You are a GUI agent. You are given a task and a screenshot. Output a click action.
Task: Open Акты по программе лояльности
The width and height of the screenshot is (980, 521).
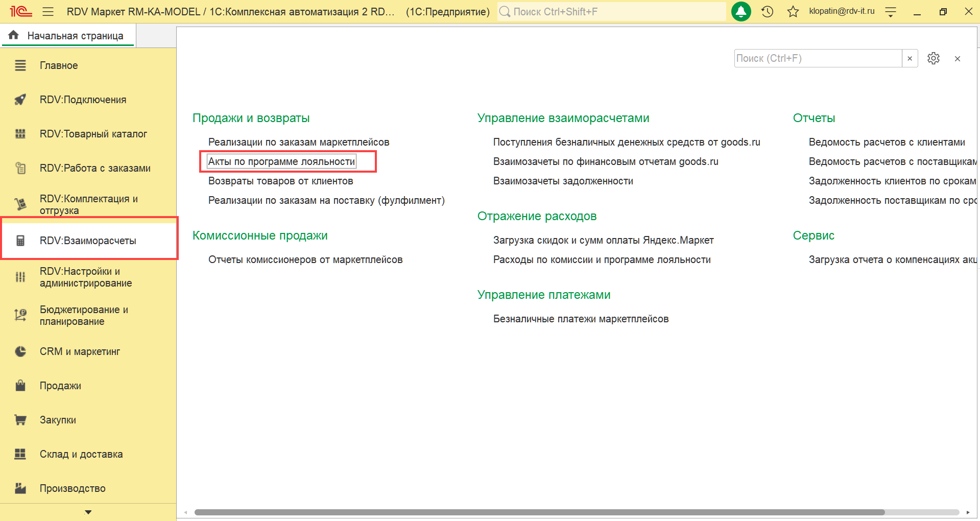pyautogui.click(x=281, y=161)
